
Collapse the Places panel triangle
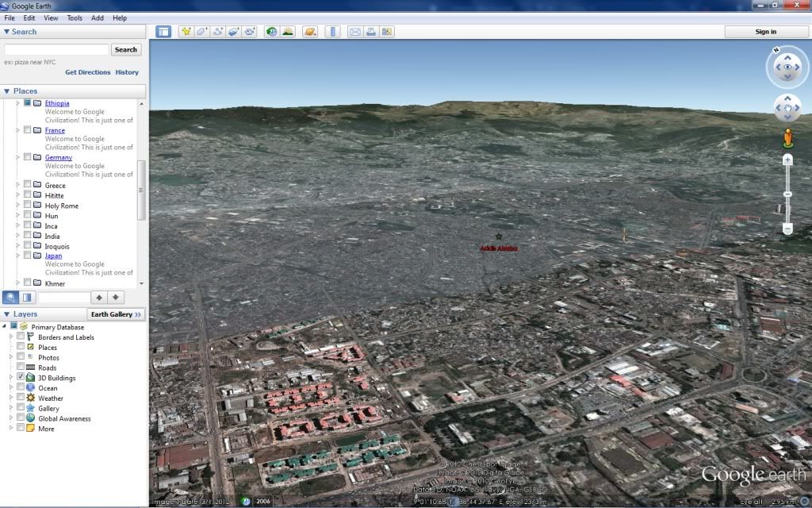(x=6, y=91)
